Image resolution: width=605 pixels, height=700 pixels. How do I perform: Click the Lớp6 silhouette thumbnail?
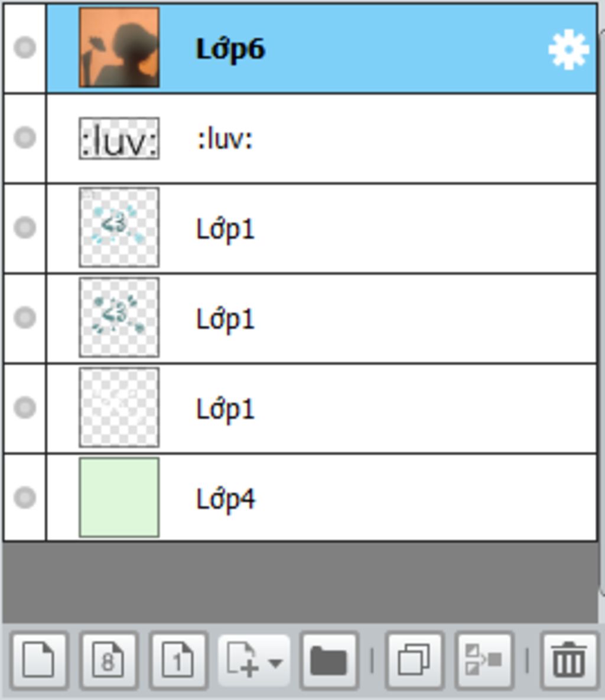(119, 47)
